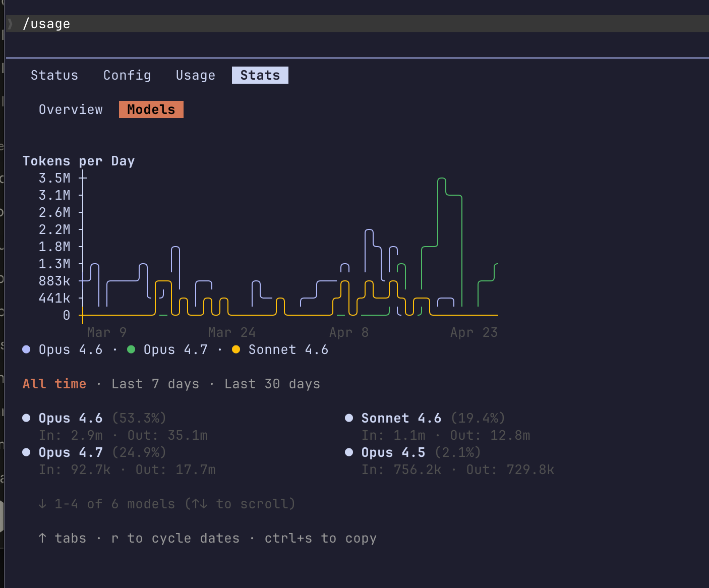709x588 pixels.
Task: Click the Tokens per Day chart title
Action: coord(79,161)
